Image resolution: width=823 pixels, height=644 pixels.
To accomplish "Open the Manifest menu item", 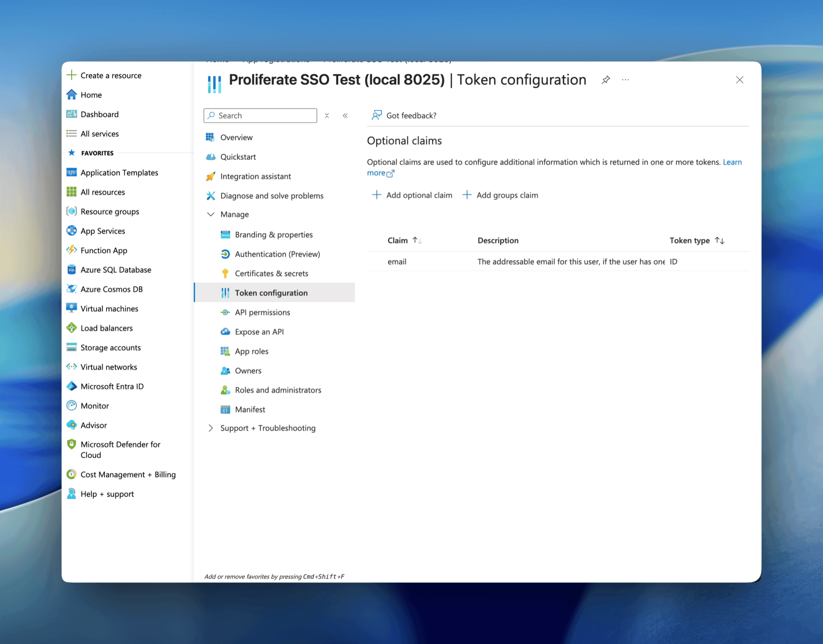I will (x=250, y=409).
